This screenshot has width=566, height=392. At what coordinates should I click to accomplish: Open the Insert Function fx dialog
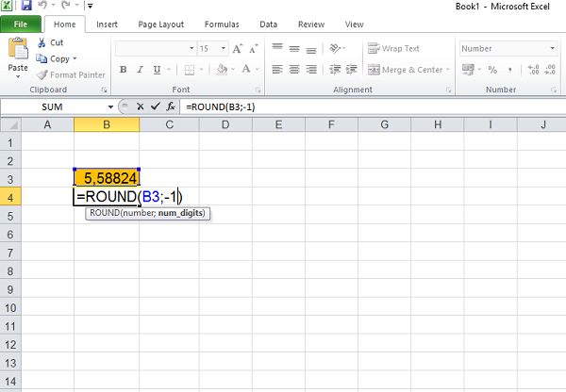tap(169, 106)
